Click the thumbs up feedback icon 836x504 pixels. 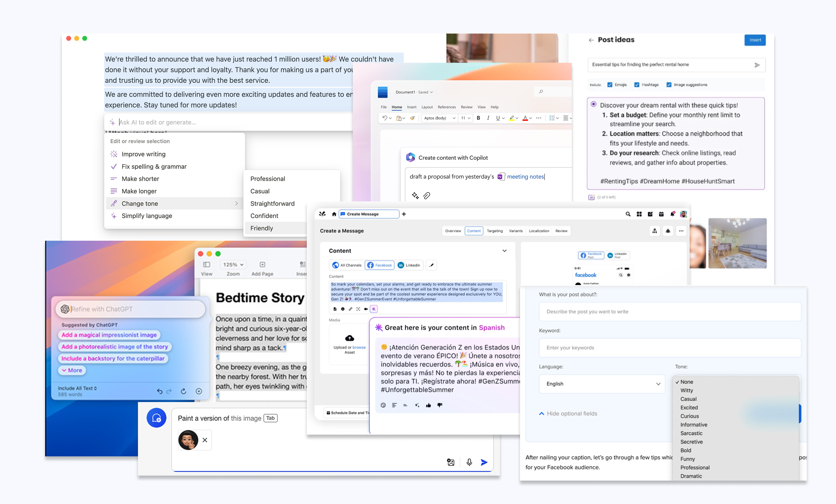point(428,405)
